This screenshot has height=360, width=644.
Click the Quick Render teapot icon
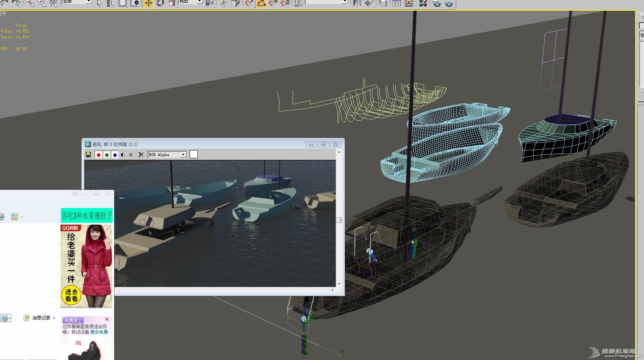coord(449,3)
